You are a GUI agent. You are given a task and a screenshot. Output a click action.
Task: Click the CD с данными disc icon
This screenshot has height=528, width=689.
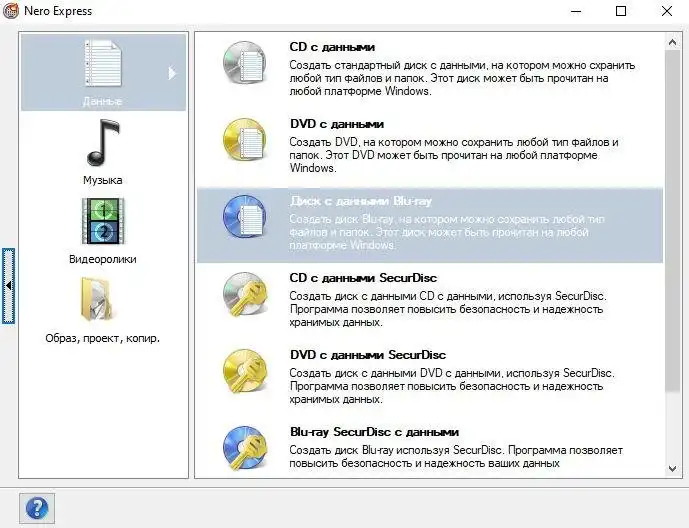245,63
